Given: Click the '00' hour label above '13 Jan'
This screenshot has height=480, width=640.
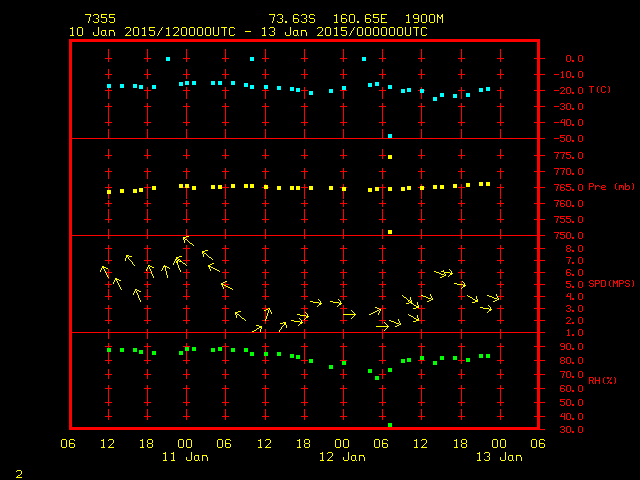Looking at the screenshot, I should pos(499,444).
